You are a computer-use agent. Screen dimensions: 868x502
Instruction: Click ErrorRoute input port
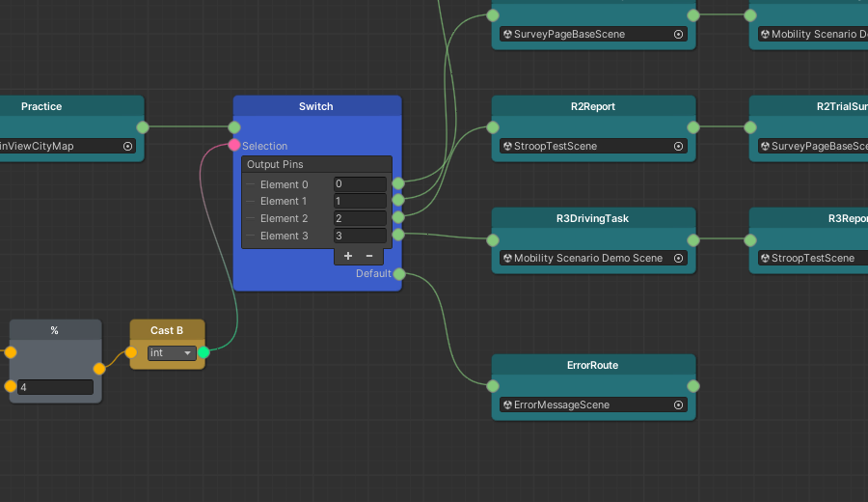click(493, 386)
